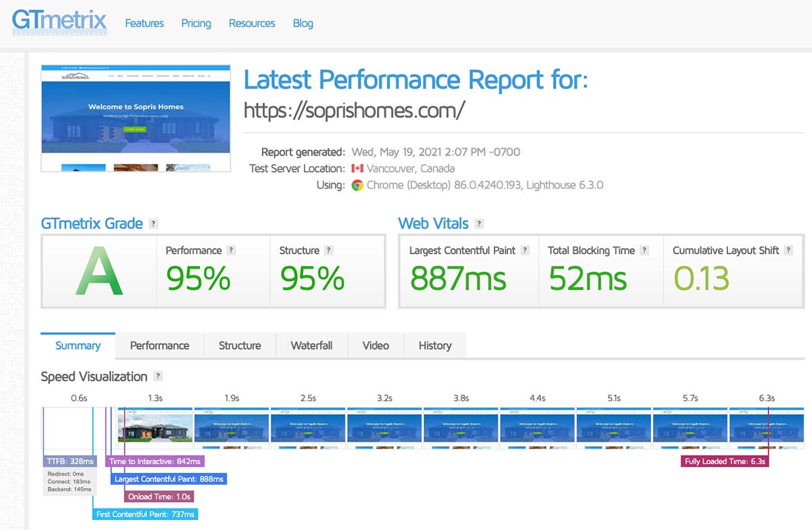Image resolution: width=812 pixels, height=530 pixels.
Task: Switch to the History tab
Action: [435, 345]
